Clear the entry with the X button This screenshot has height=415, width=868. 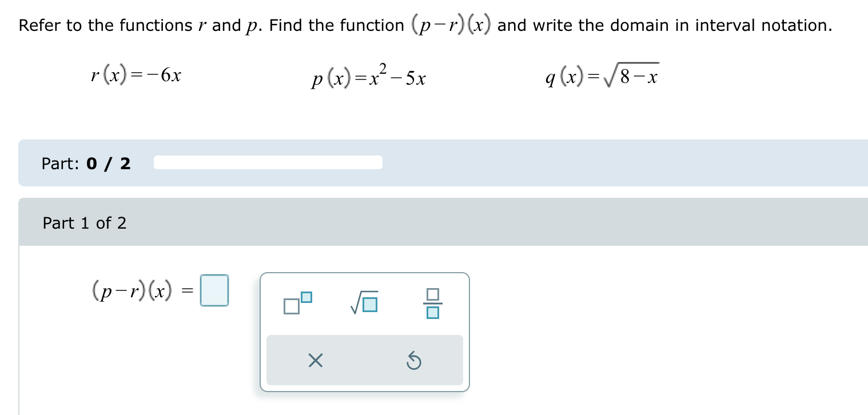pos(315,361)
